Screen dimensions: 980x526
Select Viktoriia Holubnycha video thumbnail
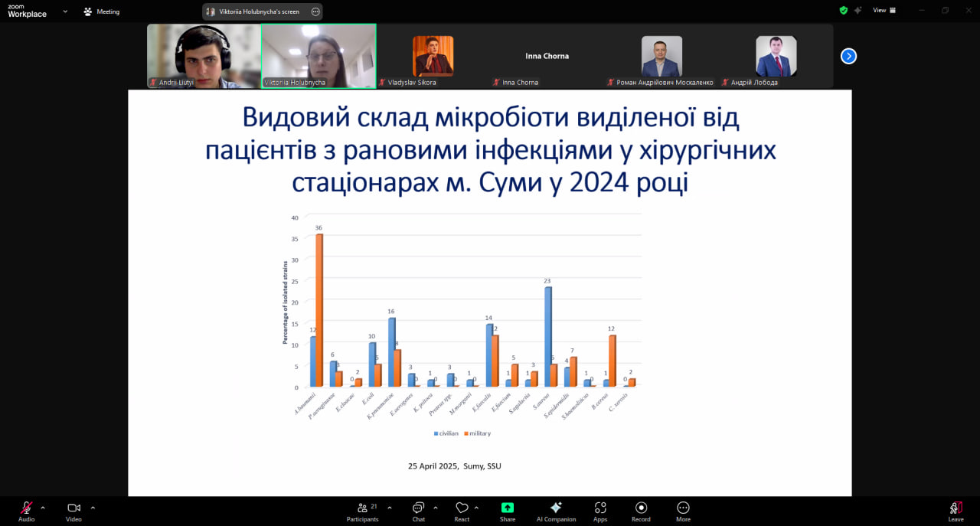click(x=318, y=56)
